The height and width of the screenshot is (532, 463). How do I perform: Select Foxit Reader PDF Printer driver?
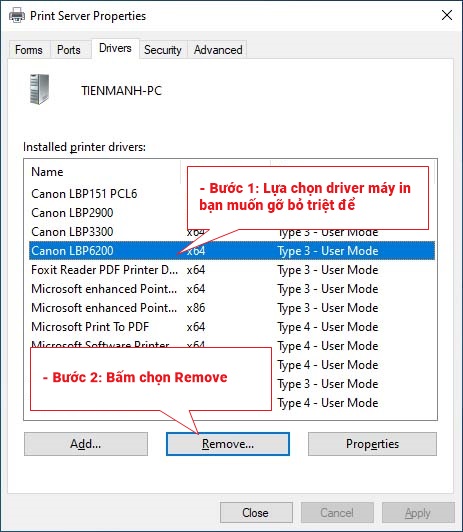(232, 270)
